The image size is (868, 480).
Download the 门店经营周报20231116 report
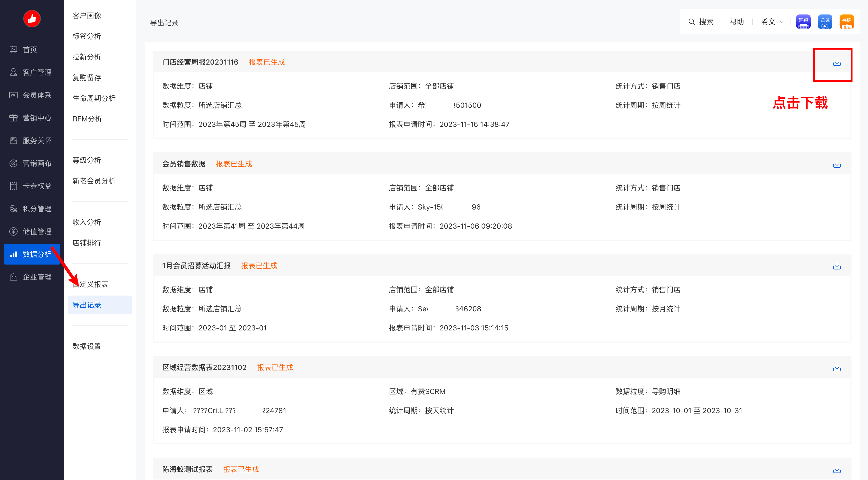pyautogui.click(x=837, y=62)
